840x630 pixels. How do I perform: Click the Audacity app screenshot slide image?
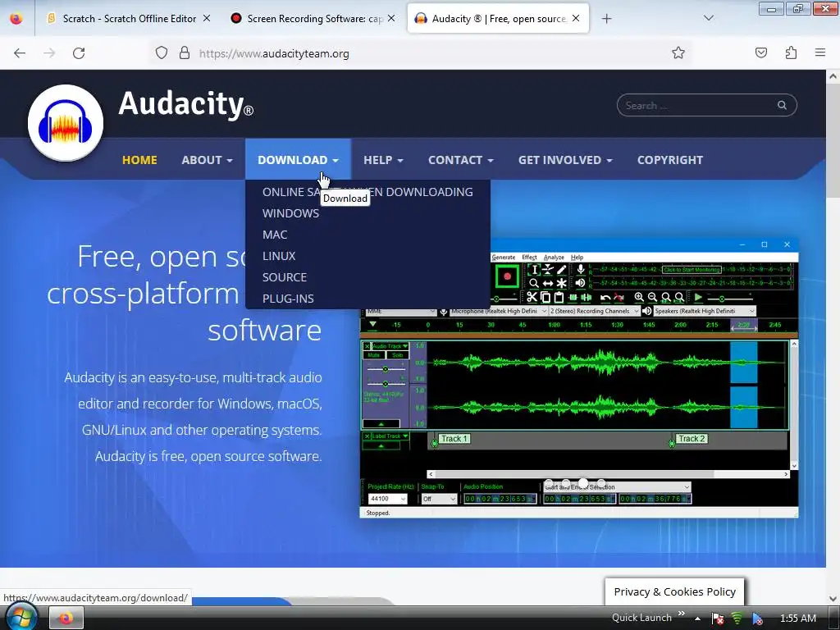click(579, 378)
